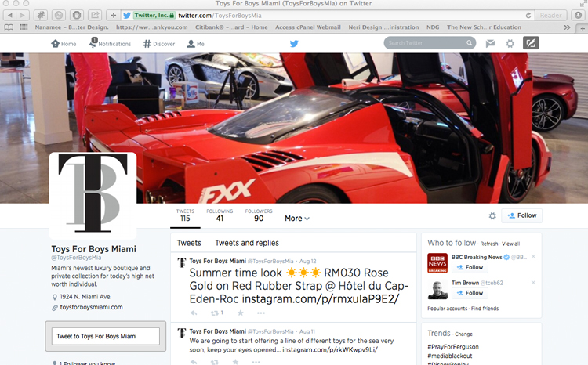Screen dimensions: 588x365
Task: Open the instagram.com/p/rkWKwpv9Li/ link
Action: (x=330, y=349)
